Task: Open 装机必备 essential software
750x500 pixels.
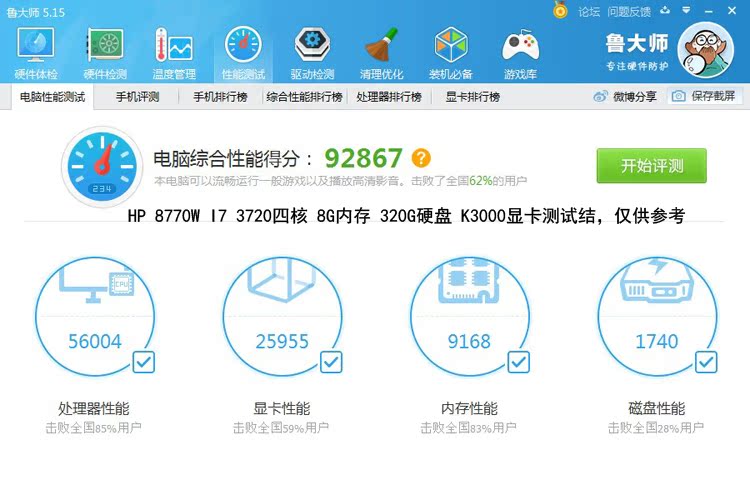Action: click(451, 53)
